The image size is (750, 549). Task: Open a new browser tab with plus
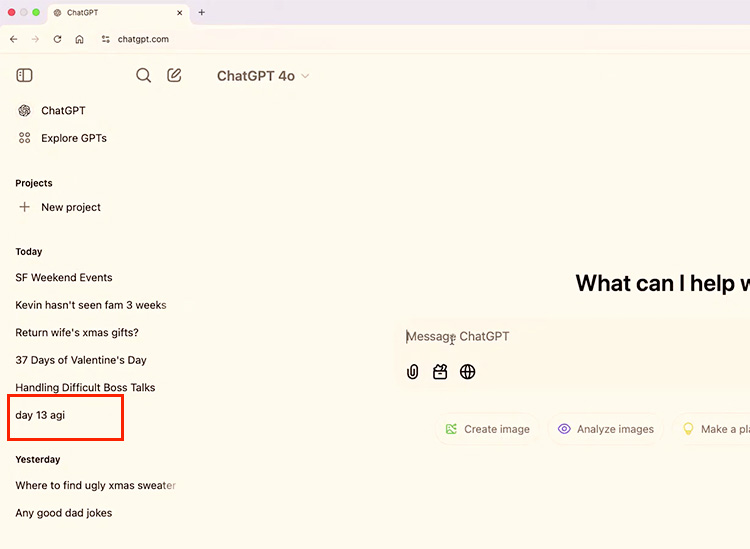(x=202, y=12)
